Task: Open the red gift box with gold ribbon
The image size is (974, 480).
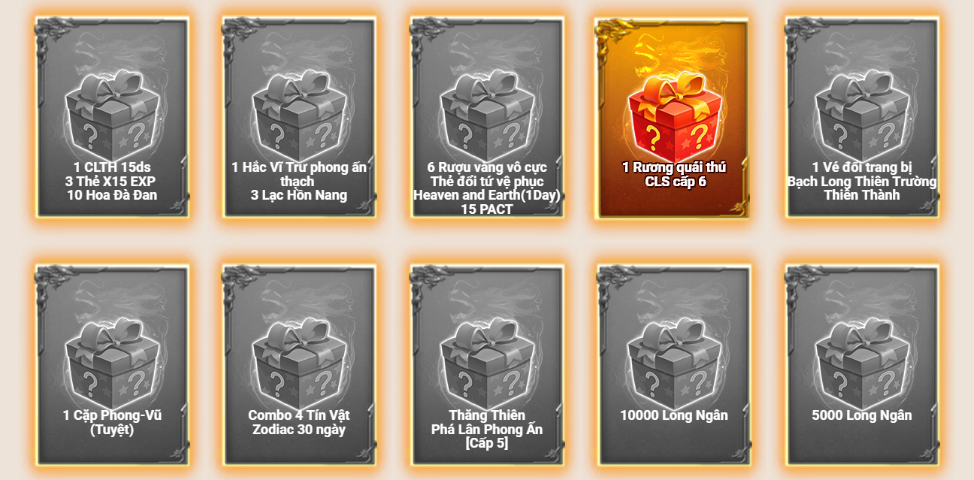Action: pos(675,115)
